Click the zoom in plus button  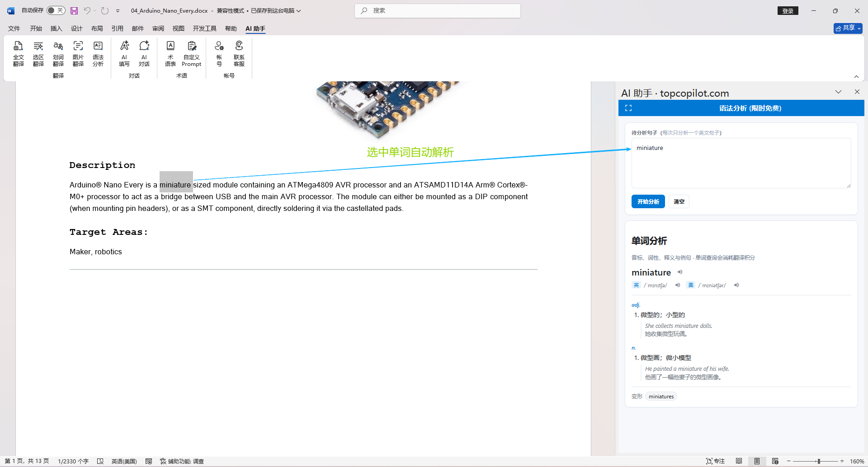(842, 461)
